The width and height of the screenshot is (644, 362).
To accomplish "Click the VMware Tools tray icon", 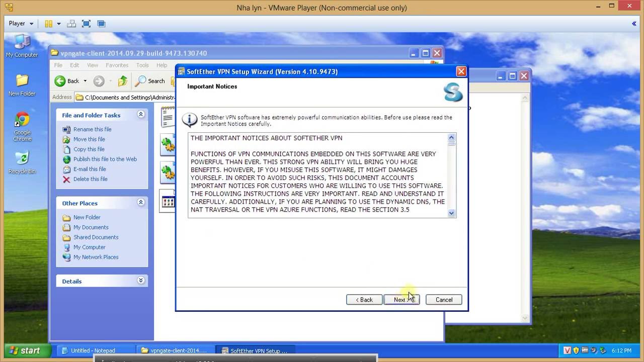I will (585, 350).
